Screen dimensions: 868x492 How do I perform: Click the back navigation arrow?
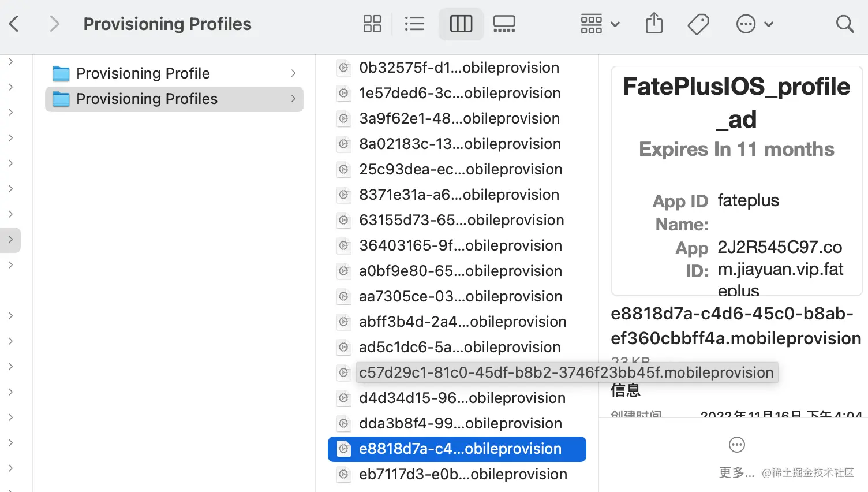click(x=14, y=24)
